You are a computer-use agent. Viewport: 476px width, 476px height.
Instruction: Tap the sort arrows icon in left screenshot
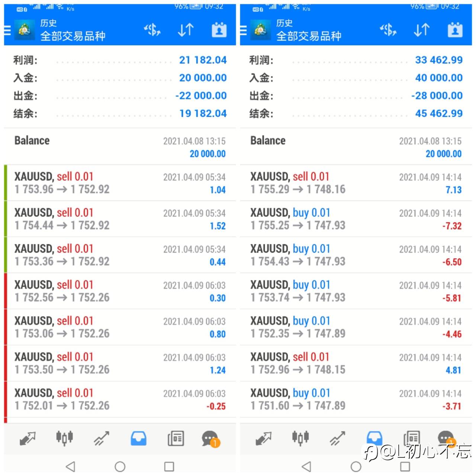[186, 30]
